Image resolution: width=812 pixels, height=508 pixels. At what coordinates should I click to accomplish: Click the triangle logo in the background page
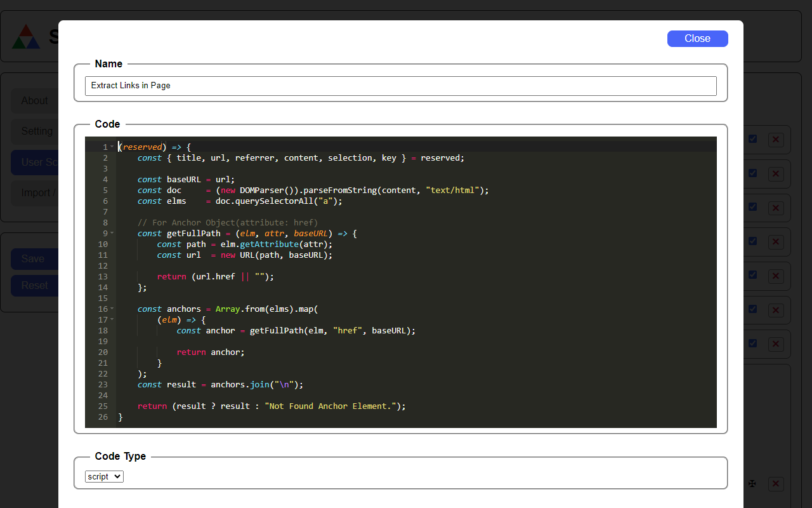(x=26, y=37)
